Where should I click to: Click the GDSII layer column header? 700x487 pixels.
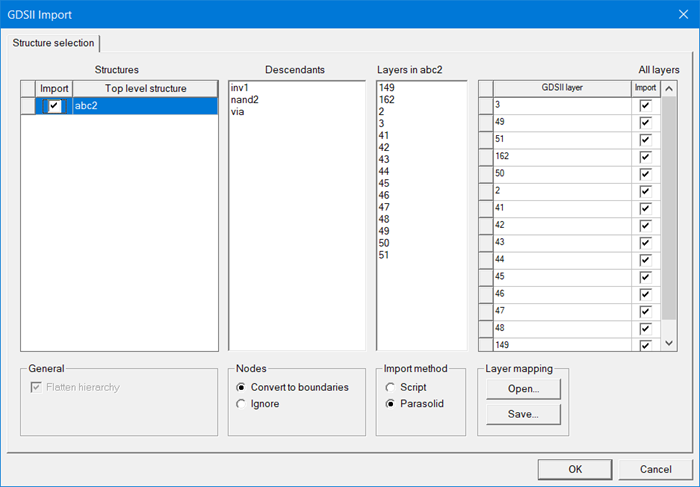click(x=562, y=88)
